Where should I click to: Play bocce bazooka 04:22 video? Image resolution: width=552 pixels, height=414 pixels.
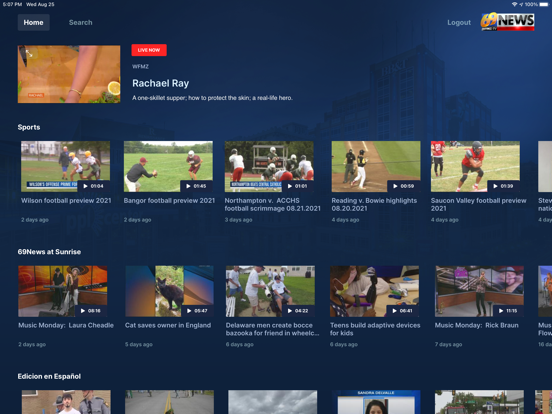point(298,310)
